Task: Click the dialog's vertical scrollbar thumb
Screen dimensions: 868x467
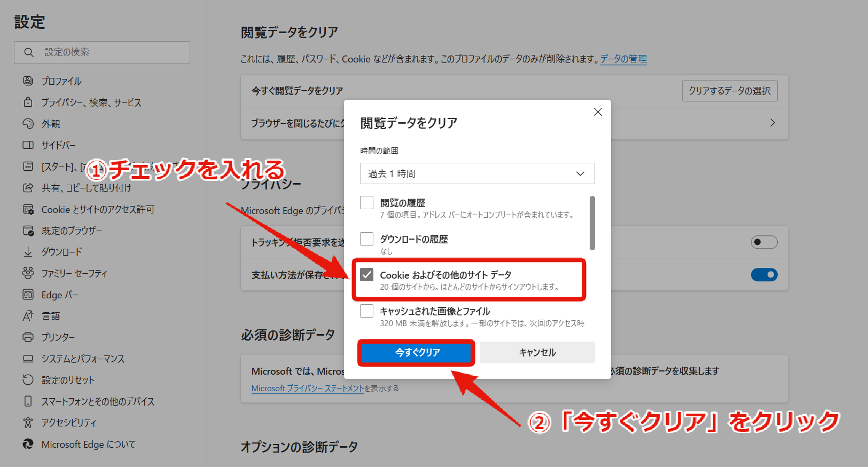Action: 592,223
